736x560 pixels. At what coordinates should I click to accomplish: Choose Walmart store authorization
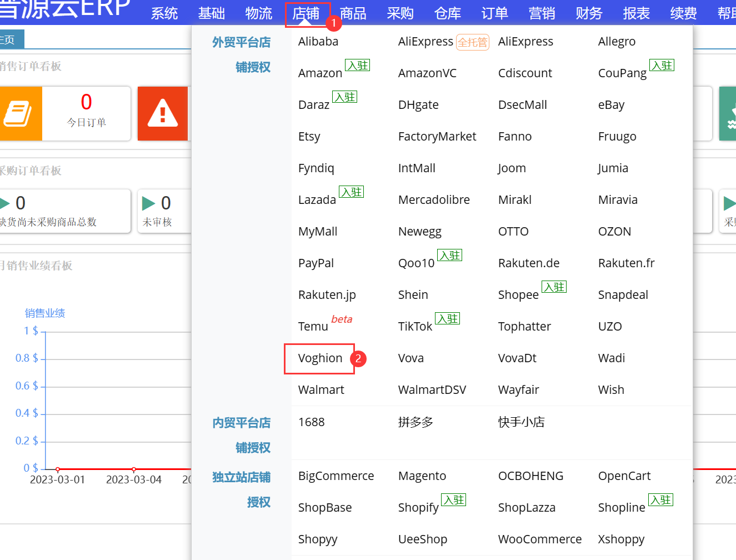coord(321,390)
